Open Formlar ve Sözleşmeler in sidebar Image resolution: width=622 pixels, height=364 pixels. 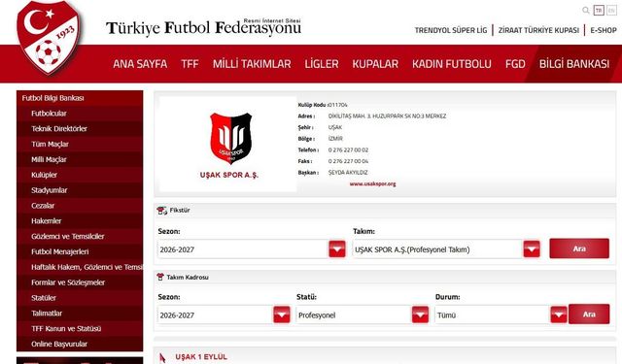click(80, 282)
